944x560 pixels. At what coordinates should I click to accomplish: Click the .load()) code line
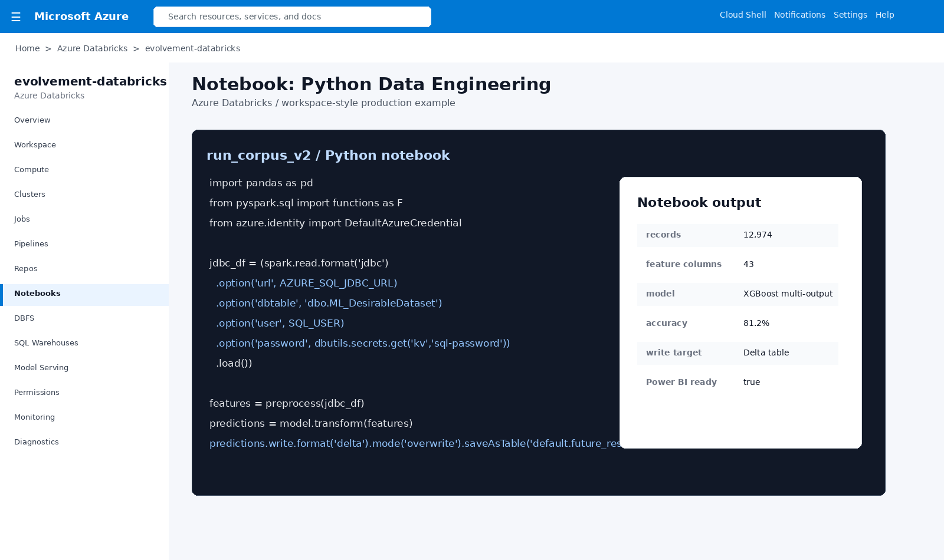pos(234,363)
